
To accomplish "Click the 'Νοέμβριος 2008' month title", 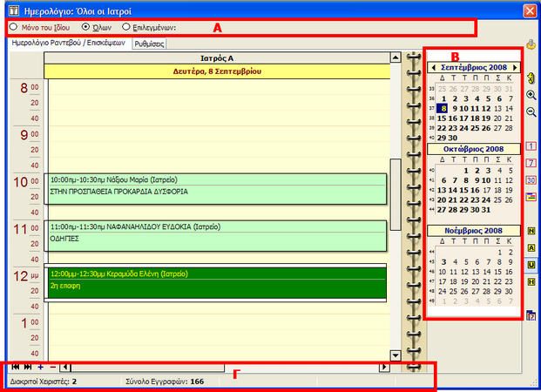I will tap(473, 231).
